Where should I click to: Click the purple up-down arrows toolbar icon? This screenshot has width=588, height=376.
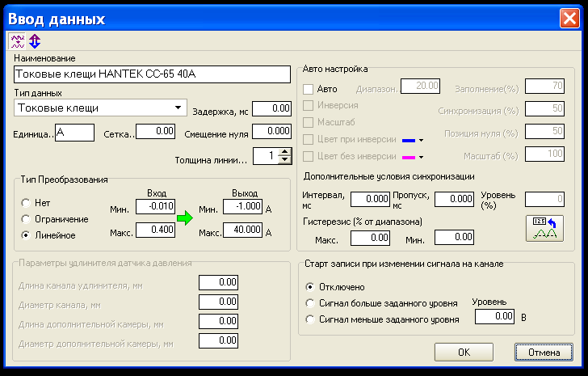point(35,41)
